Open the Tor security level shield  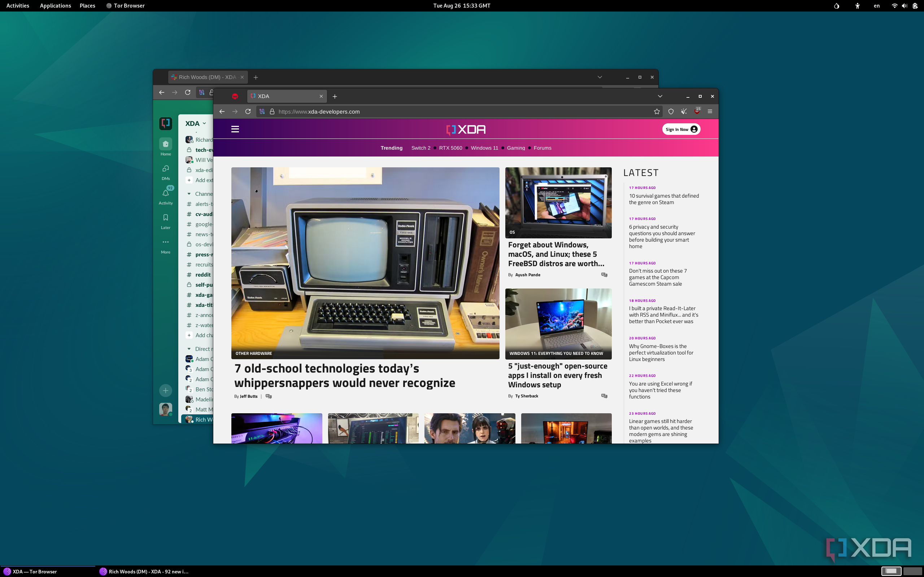coord(671,111)
